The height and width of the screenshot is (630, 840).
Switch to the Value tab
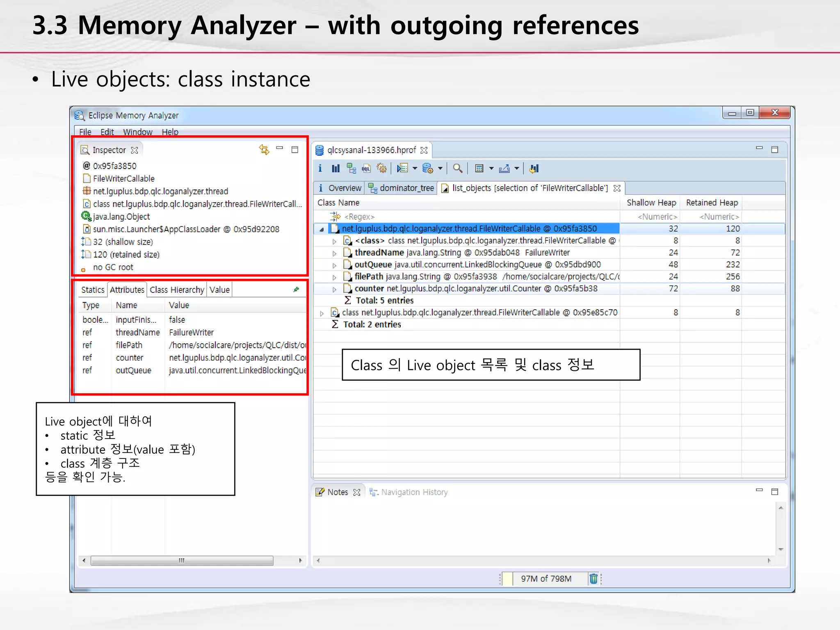(x=219, y=290)
